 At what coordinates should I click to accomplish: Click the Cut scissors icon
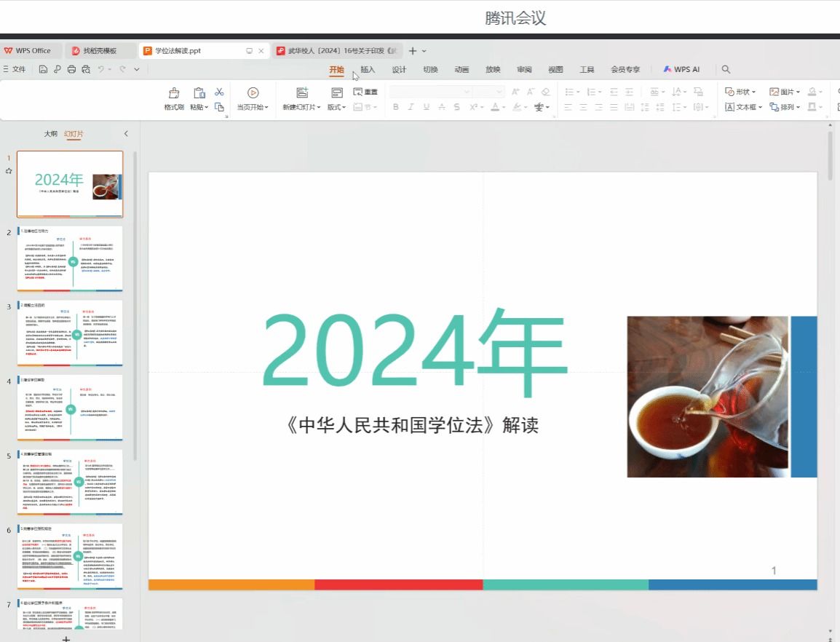click(219, 92)
